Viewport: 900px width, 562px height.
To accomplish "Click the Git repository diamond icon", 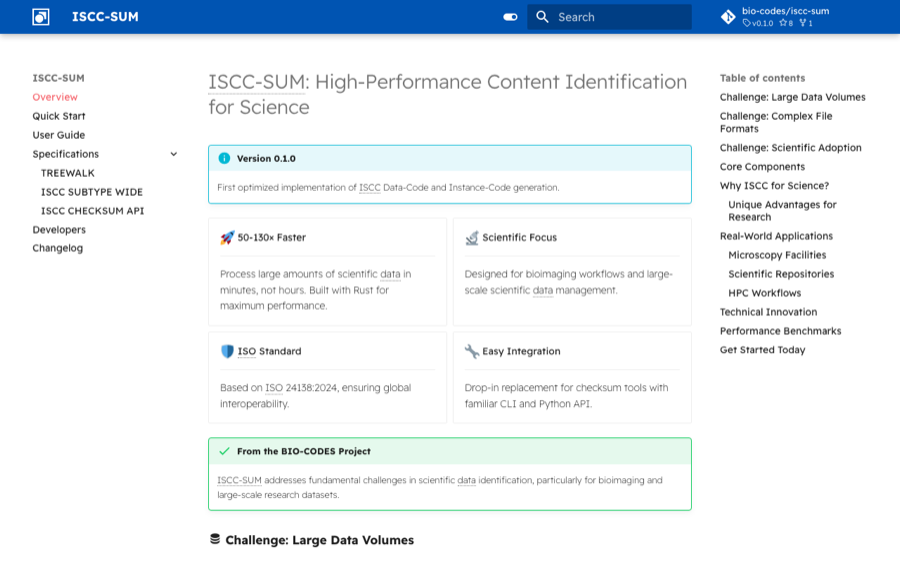I will pyautogui.click(x=728, y=17).
